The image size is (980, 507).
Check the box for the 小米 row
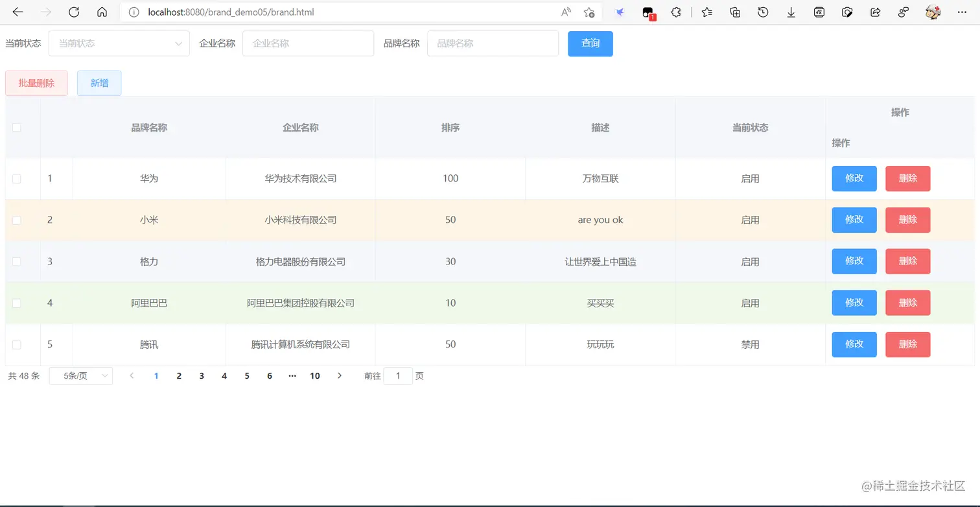click(x=17, y=220)
